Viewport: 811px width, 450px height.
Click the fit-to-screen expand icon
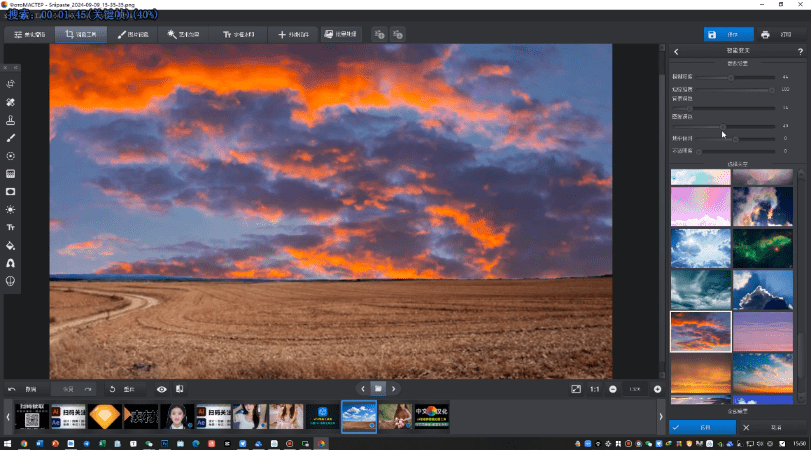click(576, 388)
